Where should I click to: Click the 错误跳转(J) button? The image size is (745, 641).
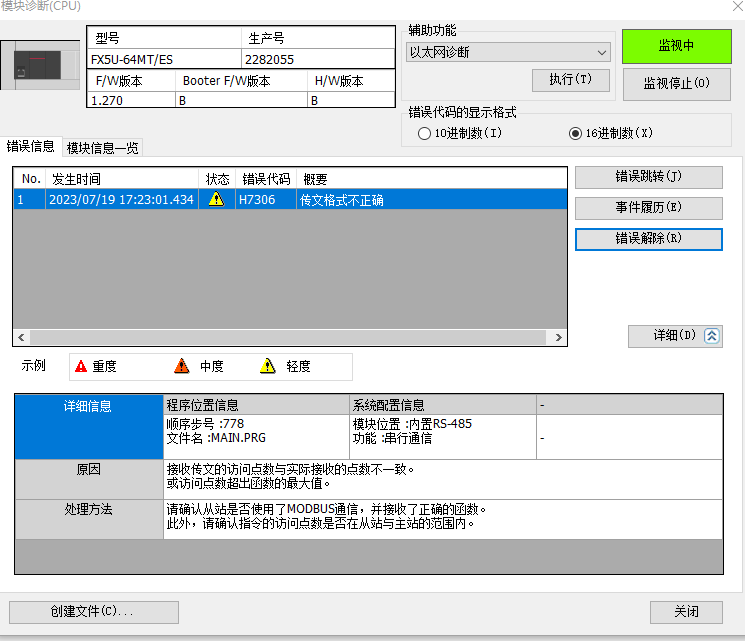pyautogui.click(x=648, y=177)
